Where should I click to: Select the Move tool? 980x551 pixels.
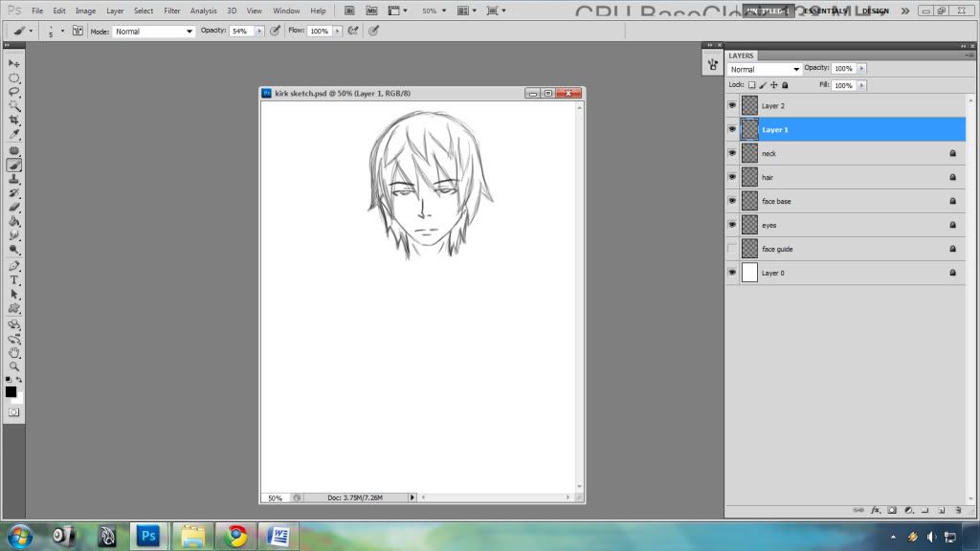tap(14, 63)
